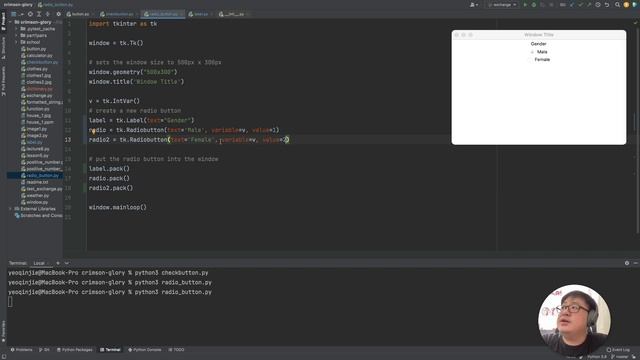Place cursor on the window.mainloop() line

coord(118,207)
